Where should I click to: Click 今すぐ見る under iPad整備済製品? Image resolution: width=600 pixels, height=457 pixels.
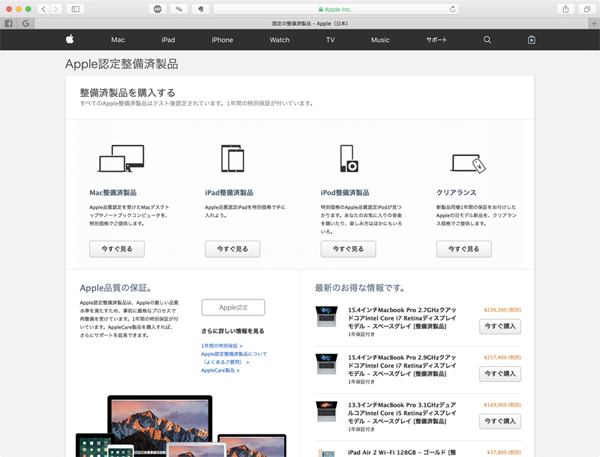coord(232,249)
